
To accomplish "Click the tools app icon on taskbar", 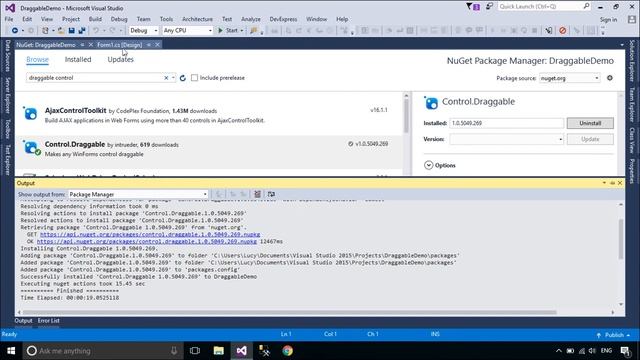I will [264, 351].
